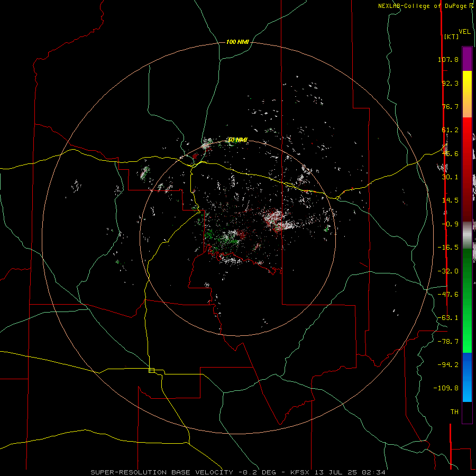
Task: Click the 100 NMI range ring label
Action: pos(237,42)
